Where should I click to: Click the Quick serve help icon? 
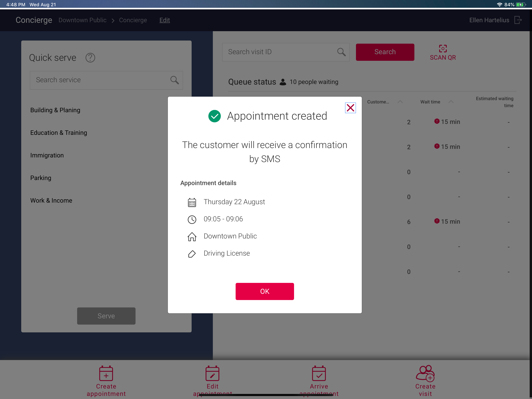tap(90, 58)
